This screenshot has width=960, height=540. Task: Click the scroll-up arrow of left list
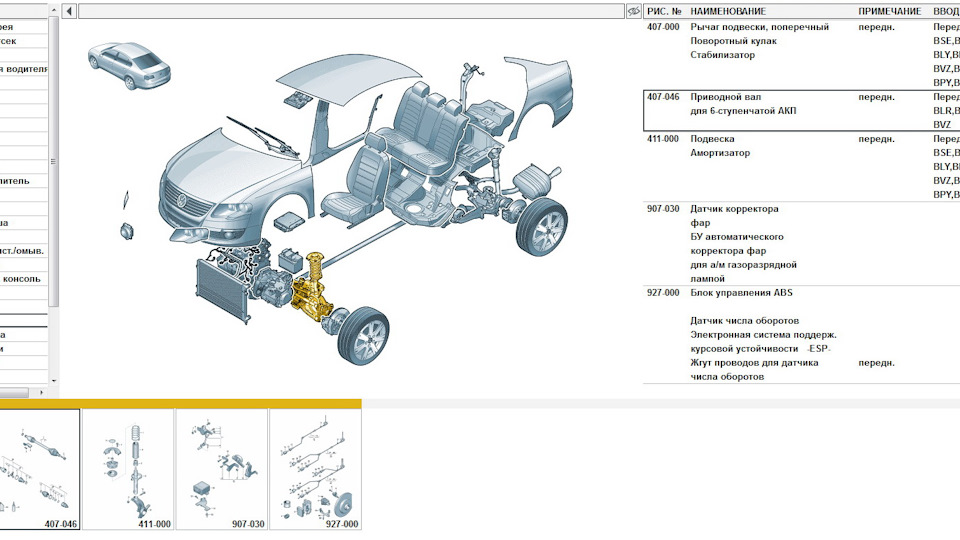tap(54, 10)
